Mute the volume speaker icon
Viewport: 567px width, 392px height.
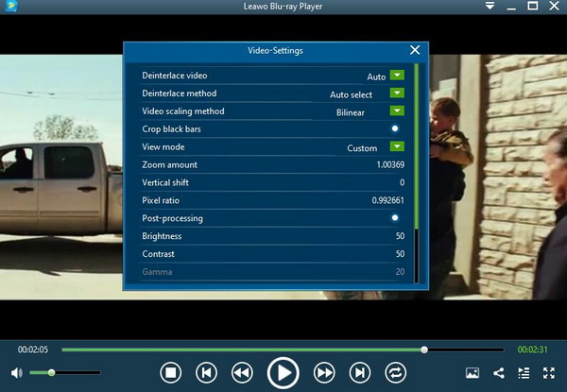(x=17, y=373)
